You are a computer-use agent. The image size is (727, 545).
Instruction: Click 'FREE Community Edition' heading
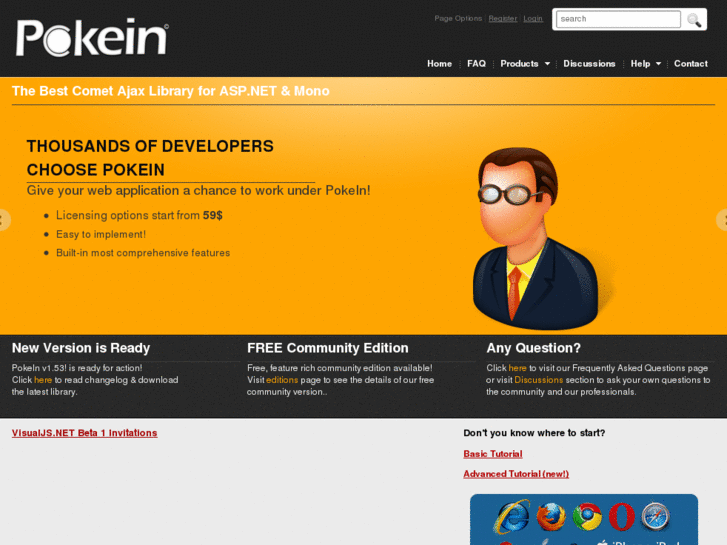328,348
